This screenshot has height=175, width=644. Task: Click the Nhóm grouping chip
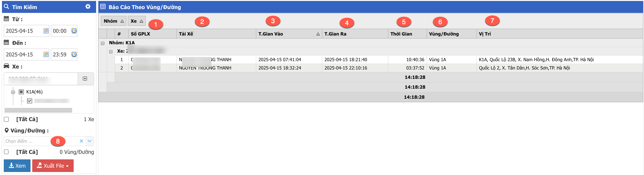point(113,21)
